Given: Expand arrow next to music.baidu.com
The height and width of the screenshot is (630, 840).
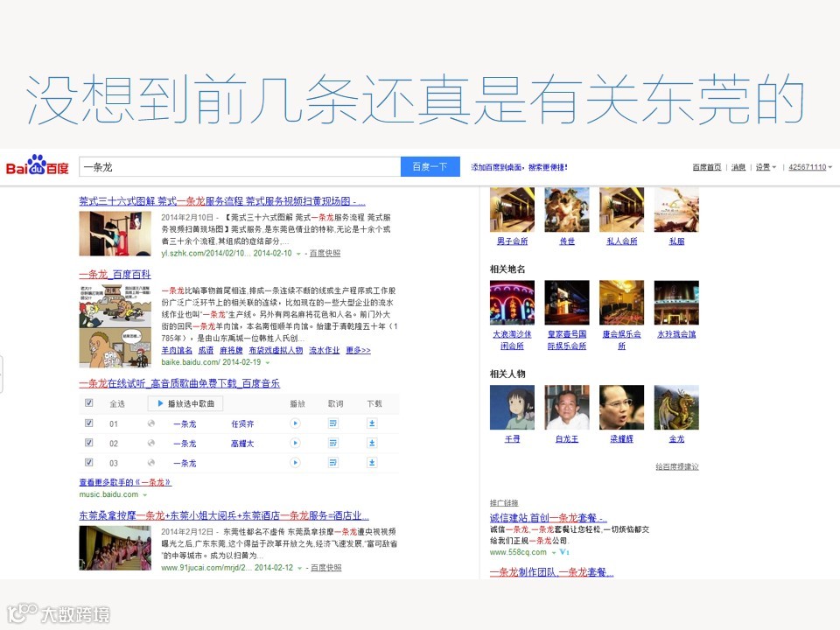Looking at the screenshot, I should (x=144, y=495).
